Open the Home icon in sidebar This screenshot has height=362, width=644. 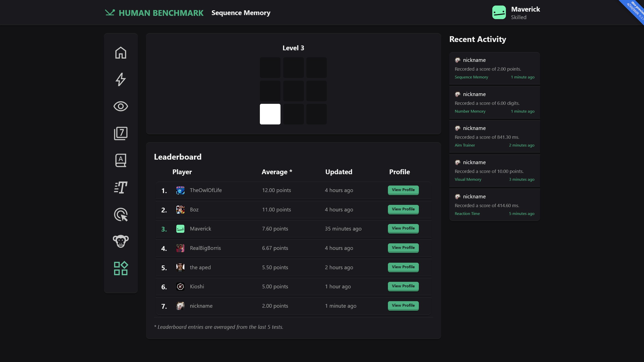pyautogui.click(x=121, y=53)
